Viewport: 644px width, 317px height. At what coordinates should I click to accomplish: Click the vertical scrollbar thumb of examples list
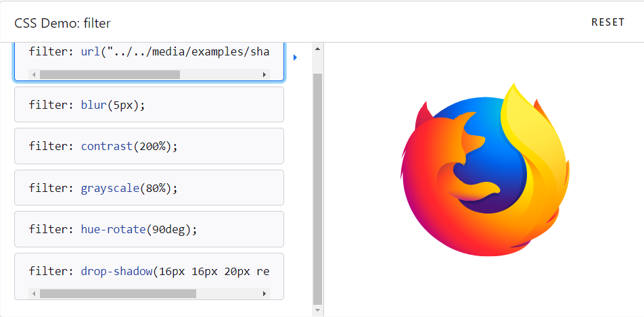click(317, 189)
